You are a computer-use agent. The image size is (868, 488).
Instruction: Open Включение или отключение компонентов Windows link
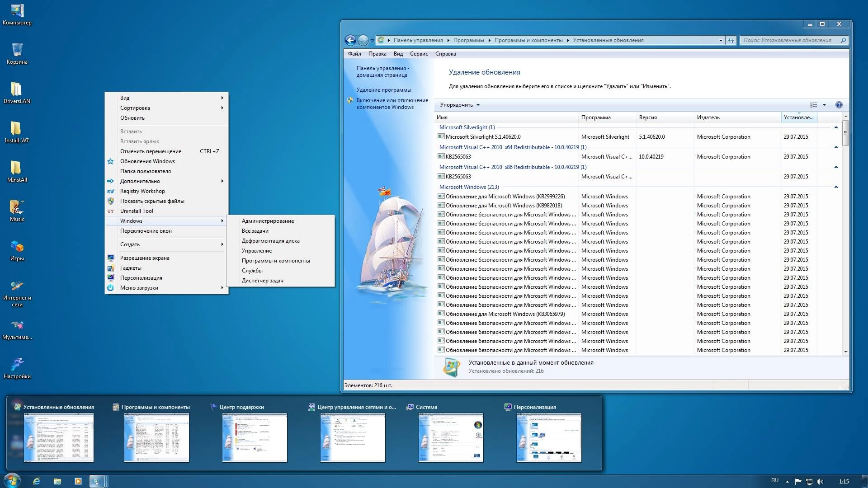click(392, 103)
